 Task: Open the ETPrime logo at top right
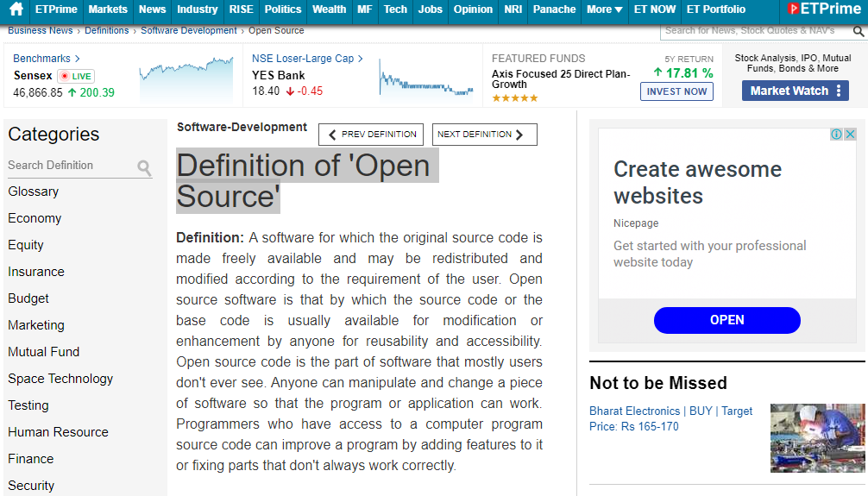point(824,9)
